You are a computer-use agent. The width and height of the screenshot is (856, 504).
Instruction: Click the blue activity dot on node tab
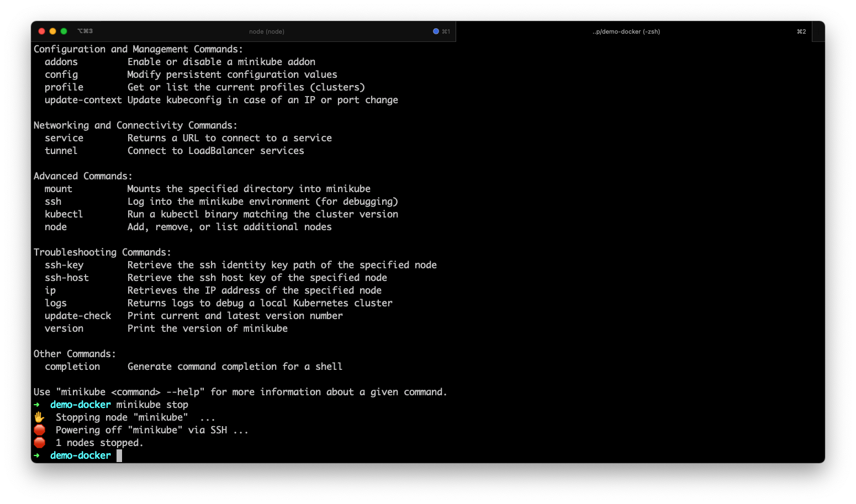(436, 31)
